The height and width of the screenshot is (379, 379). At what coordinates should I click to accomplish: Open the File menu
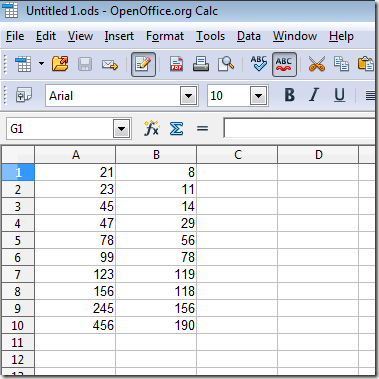(15, 36)
